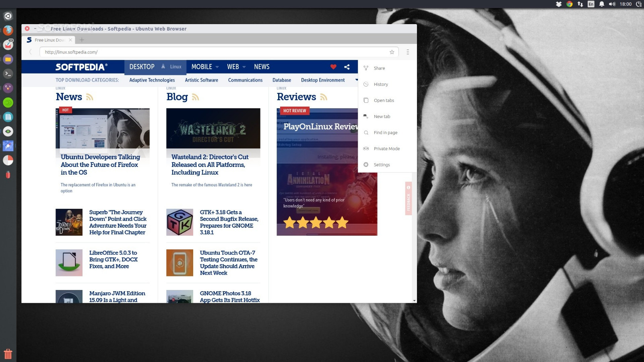Open Wasteland 2: Director's Cut article
Image resolution: width=644 pixels, height=362 pixels.
click(210, 165)
